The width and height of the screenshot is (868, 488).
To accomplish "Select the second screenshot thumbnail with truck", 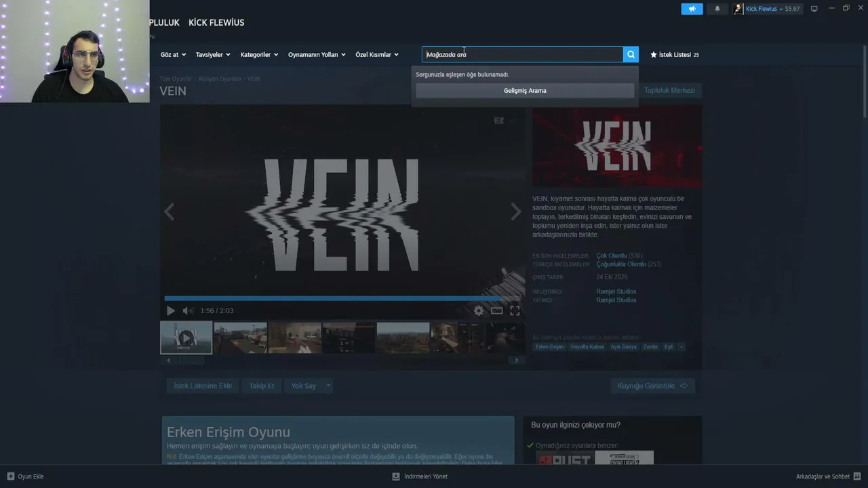I will [240, 338].
